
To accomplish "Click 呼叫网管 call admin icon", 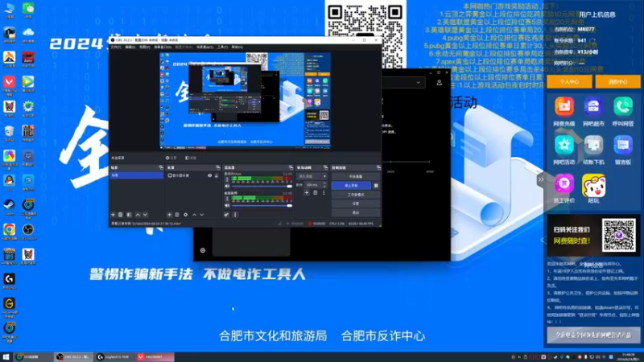I will click(622, 107).
